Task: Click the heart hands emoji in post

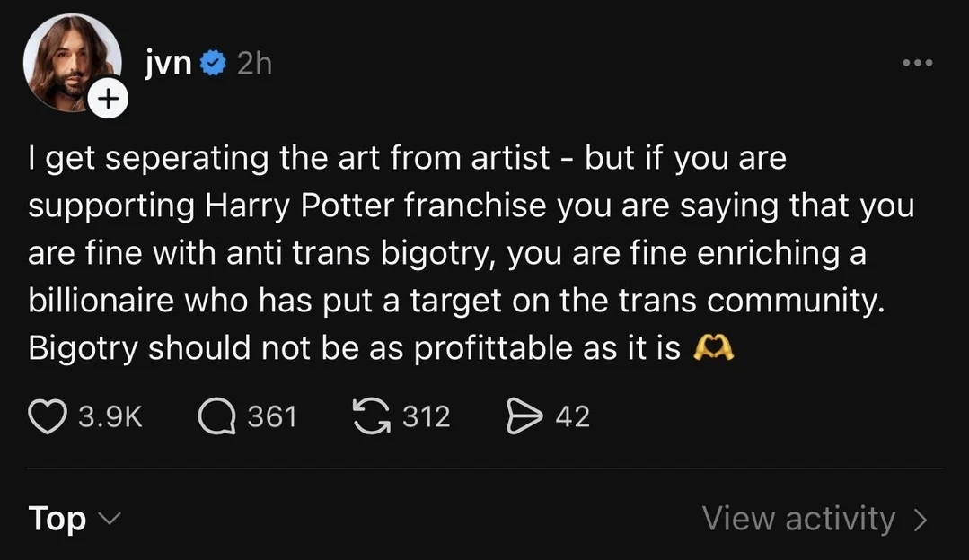Action: 714,348
